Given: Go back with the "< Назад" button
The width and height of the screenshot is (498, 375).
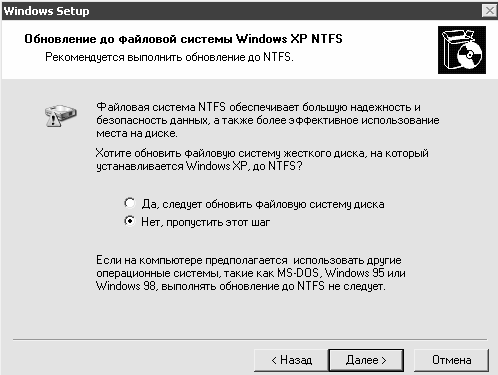Looking at the screenshot, I should 291,360.
